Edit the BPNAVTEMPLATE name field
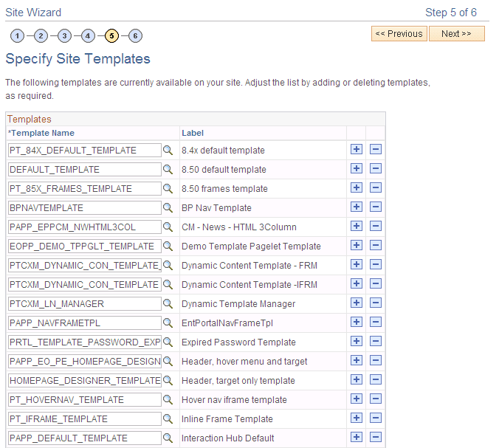Viewport: 499px width, 448px height. [85, 208]
